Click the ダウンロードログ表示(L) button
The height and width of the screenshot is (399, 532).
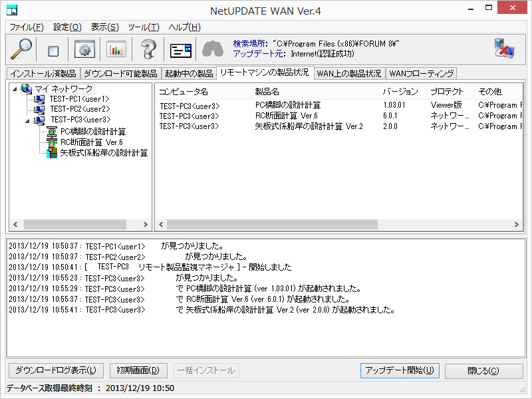click(56, 370)
